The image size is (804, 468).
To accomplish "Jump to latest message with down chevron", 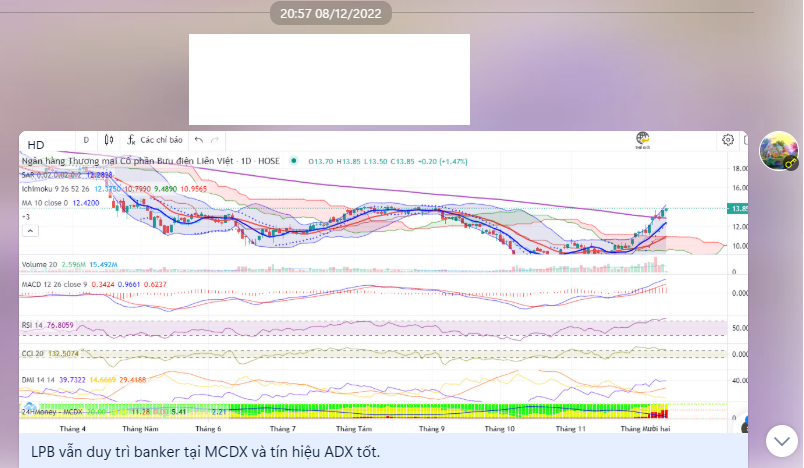I will pos(782,441).
